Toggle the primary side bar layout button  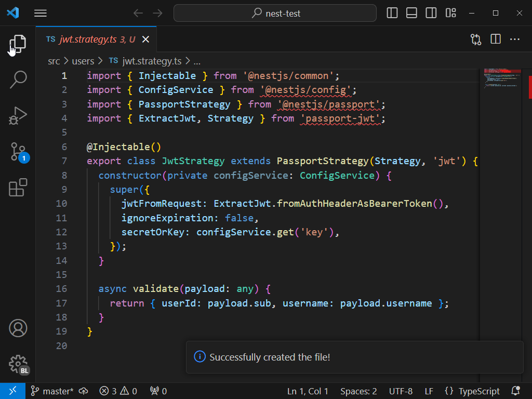(392, 13)
